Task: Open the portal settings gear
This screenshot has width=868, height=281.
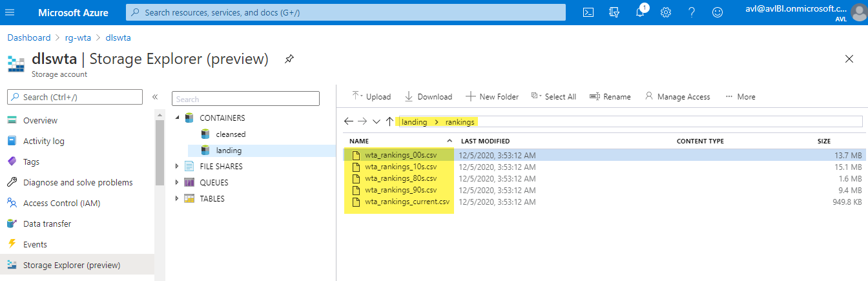Action: point(666,12)
